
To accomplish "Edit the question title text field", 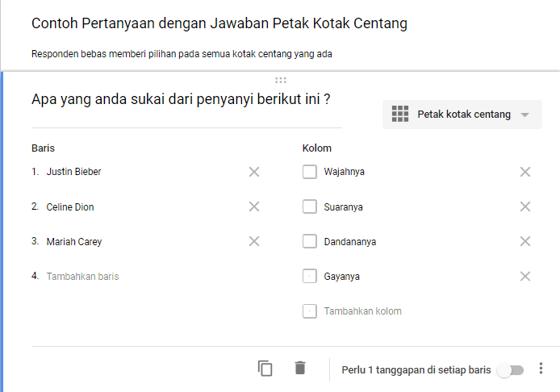I will click(x=181, y=101).
